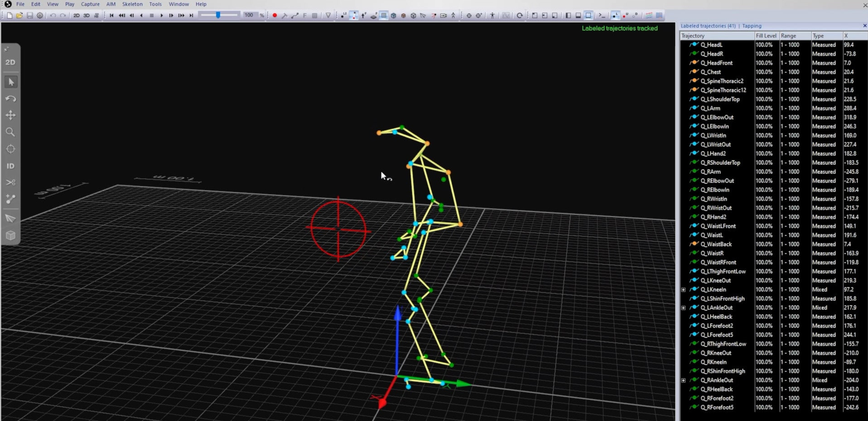Image resolution: width=868 pixels, height=421 pixels.
Task: Open the AIM menu
Action: coord(111,4)
